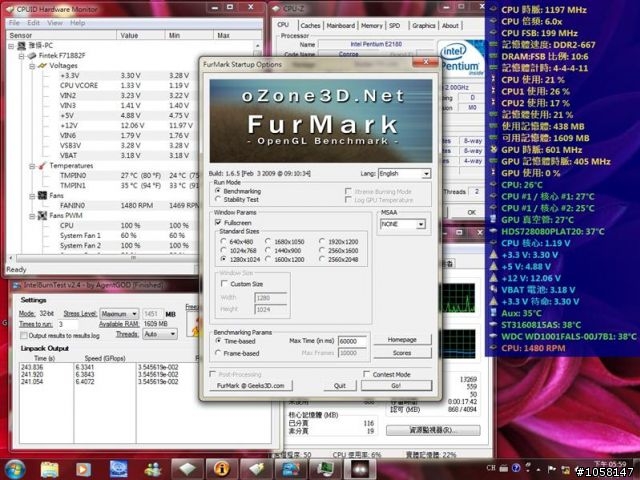Switch to orange info-icon app on taskbar

(222, 469)
